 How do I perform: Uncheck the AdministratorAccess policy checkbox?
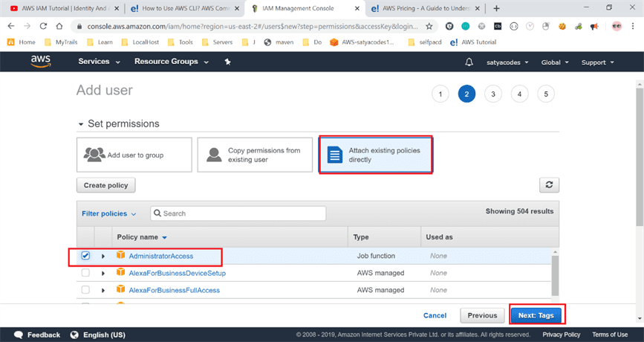pos(85,256)
